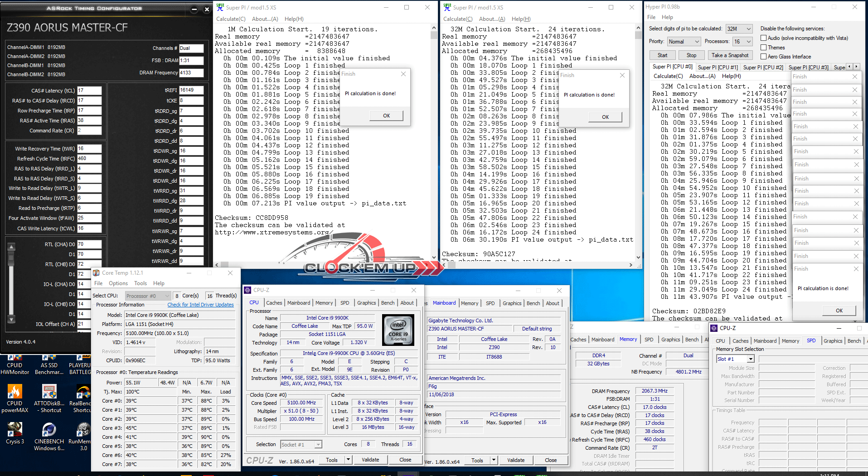This screenshot has width=868, height=476.
Task: Enable the Audio service disable checkbox
Action: (x=764, y=38)
